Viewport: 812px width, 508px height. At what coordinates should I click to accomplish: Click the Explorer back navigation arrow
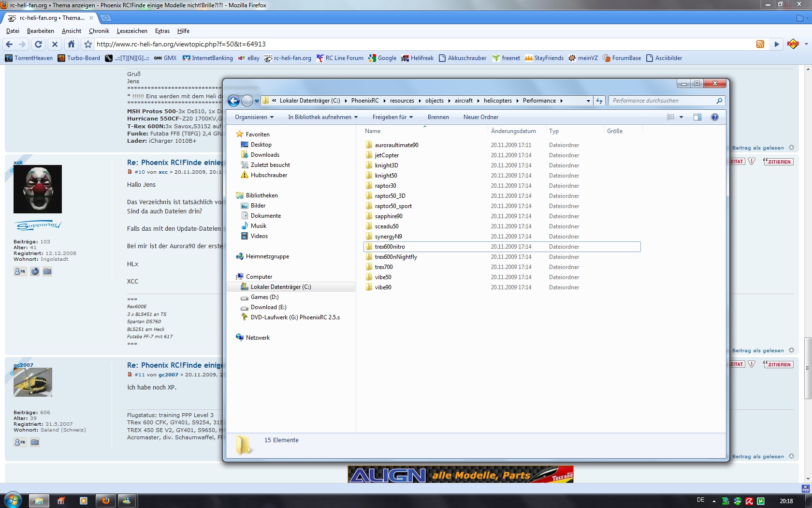point(233,101)
